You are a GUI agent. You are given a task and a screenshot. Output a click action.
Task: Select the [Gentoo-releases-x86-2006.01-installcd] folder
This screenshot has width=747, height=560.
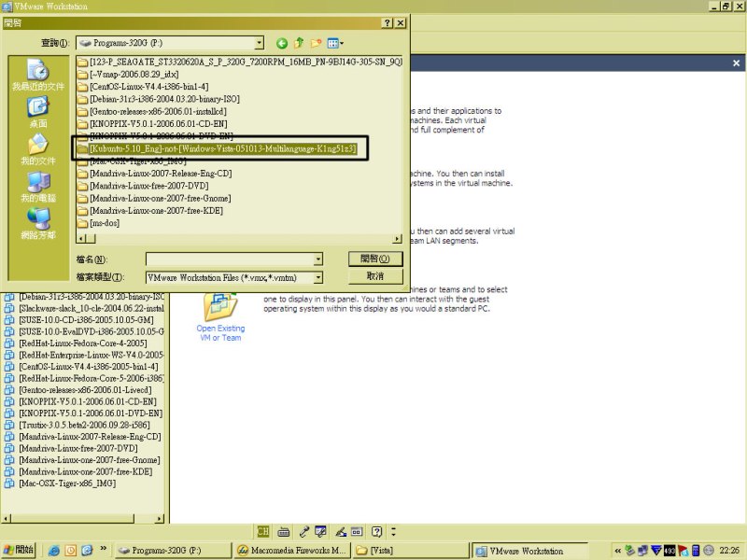click(x=152, y=111)
